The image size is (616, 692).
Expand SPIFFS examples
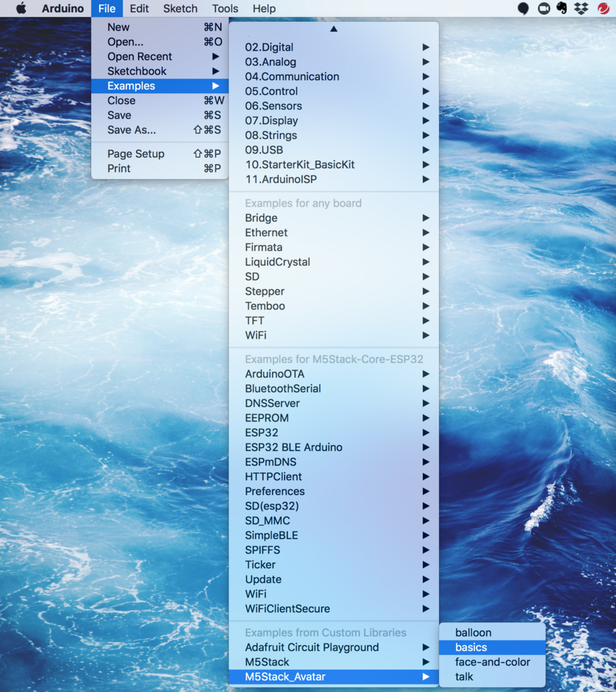pyautogui.click(x=334, y=550)
